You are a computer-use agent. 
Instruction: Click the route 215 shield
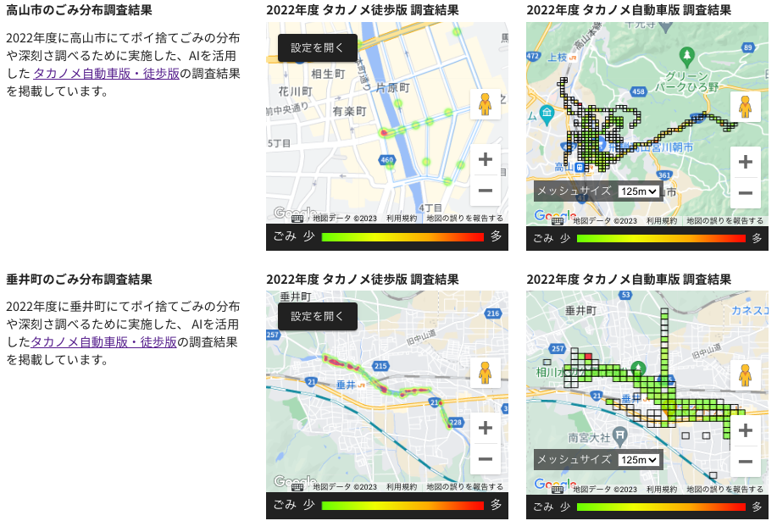tap(380, 366)
